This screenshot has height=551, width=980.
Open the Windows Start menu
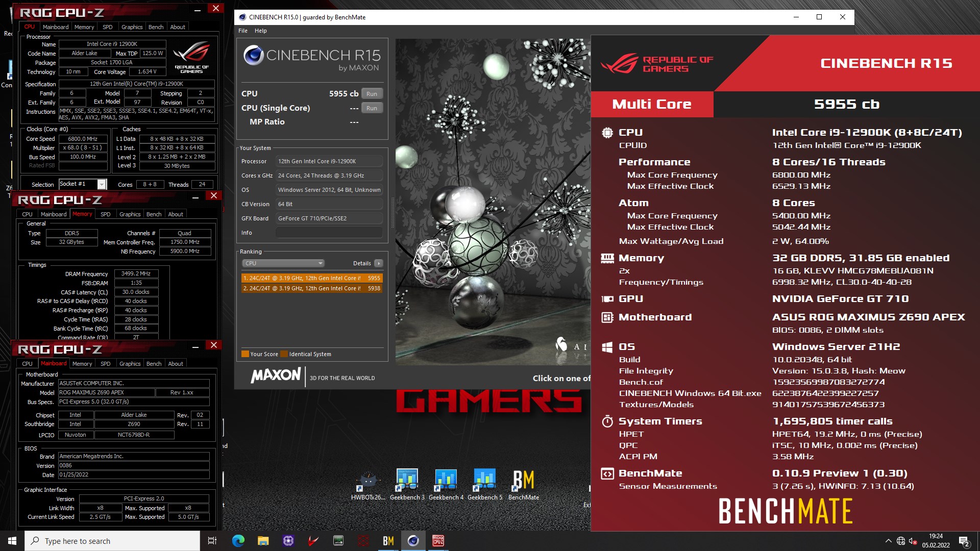[x=12, y=541]
